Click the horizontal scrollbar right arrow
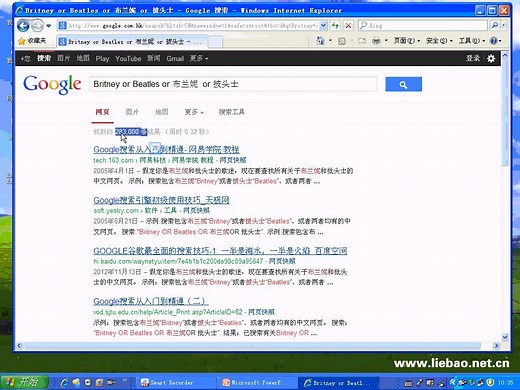 (497, 346)
